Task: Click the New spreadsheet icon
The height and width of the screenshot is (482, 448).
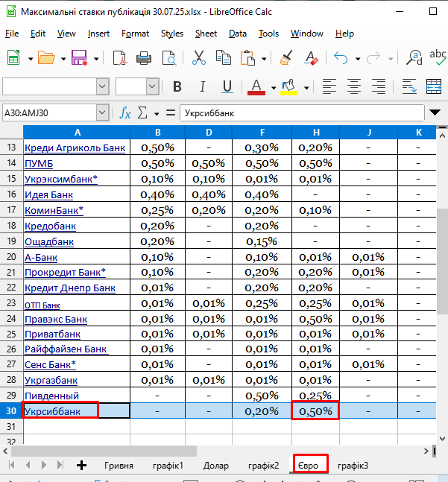Action: [x=13, y=58]
